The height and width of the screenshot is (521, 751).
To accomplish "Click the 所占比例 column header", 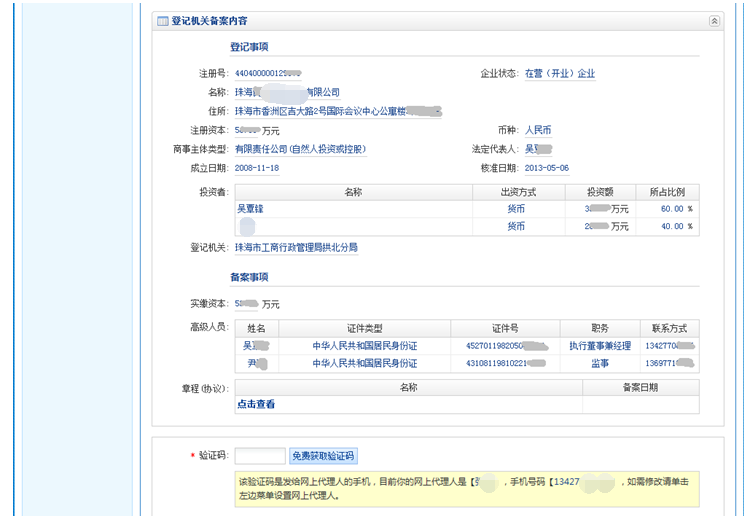I will [x=667, y=192].
